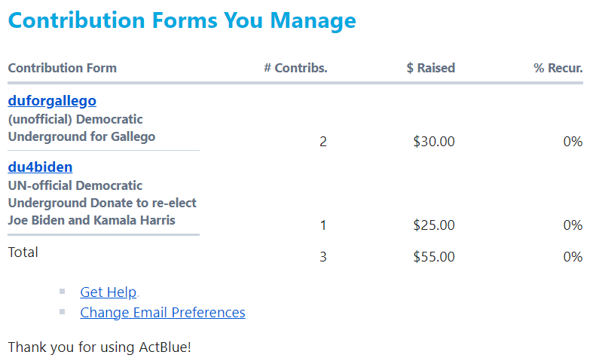Click the re-elect Joe Biden description text

tap(102, 203)
